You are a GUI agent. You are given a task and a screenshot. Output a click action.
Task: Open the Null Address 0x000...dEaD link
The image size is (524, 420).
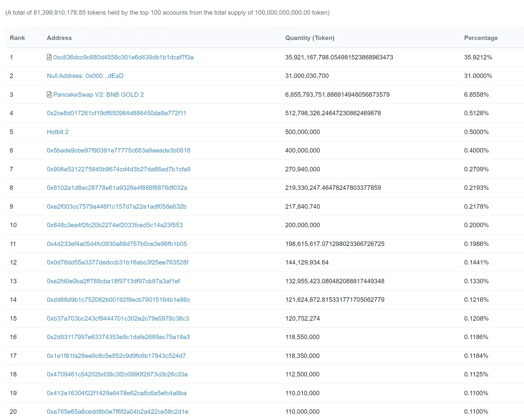85,76
